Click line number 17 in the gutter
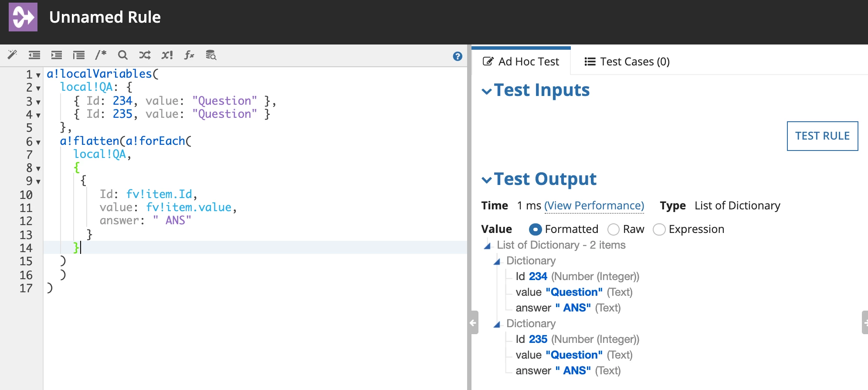The height and width of the screenshot is (390, 868). click(26, 288)
